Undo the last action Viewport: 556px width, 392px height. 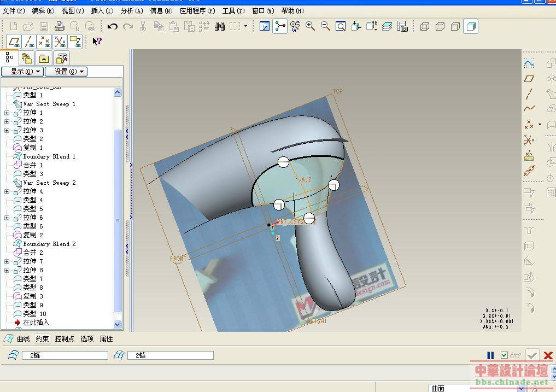tap(113, 26)
